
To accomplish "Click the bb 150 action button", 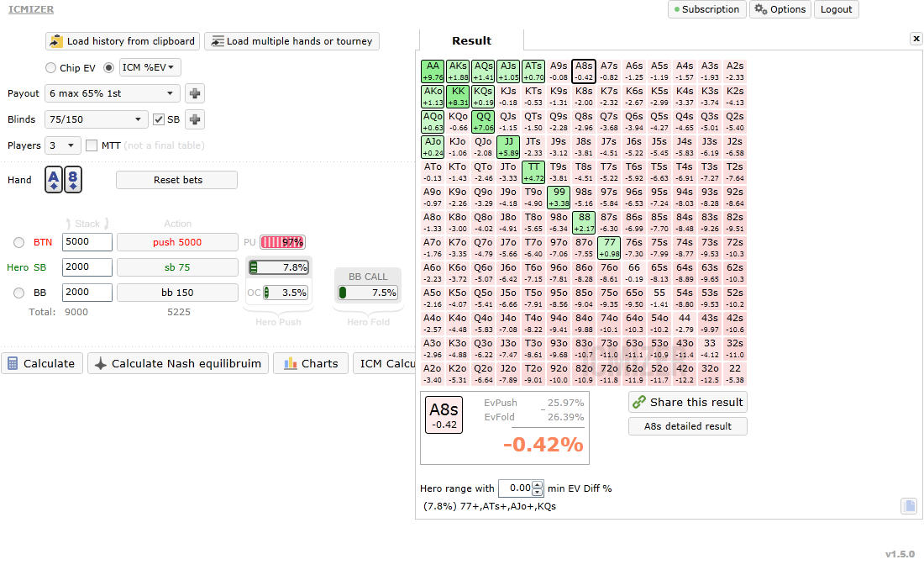I will (177, 293).
